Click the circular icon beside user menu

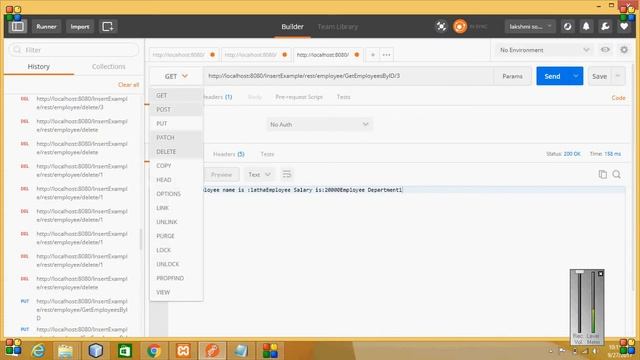pos(567,27)
